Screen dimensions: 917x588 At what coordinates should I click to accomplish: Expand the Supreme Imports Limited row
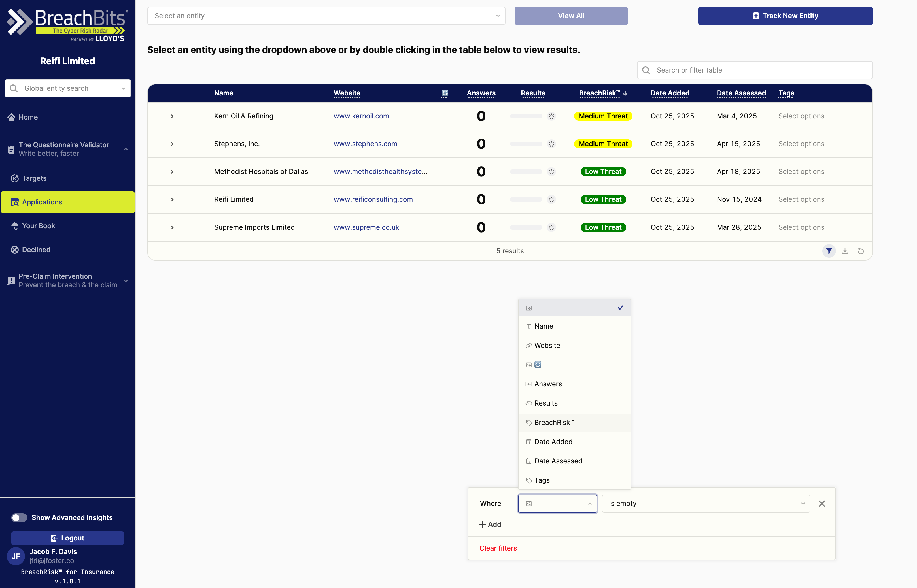click(172, 227)
